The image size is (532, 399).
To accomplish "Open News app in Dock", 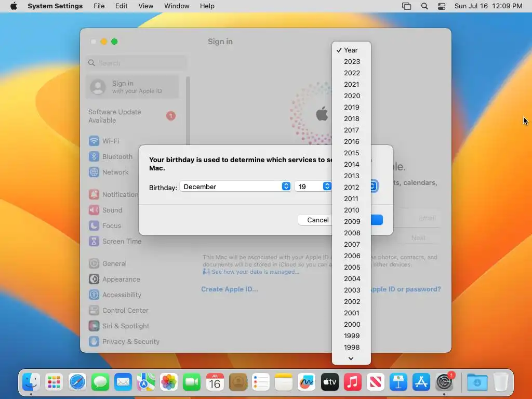I will tap(375, 382).
